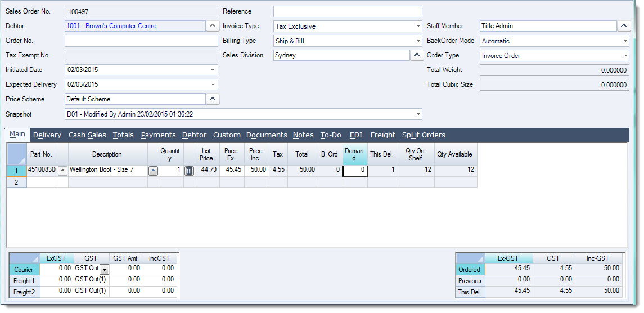
Task: Select grid row header 2
Action: point(17,182)
